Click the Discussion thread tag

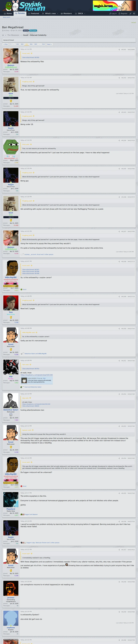point(33,30)
